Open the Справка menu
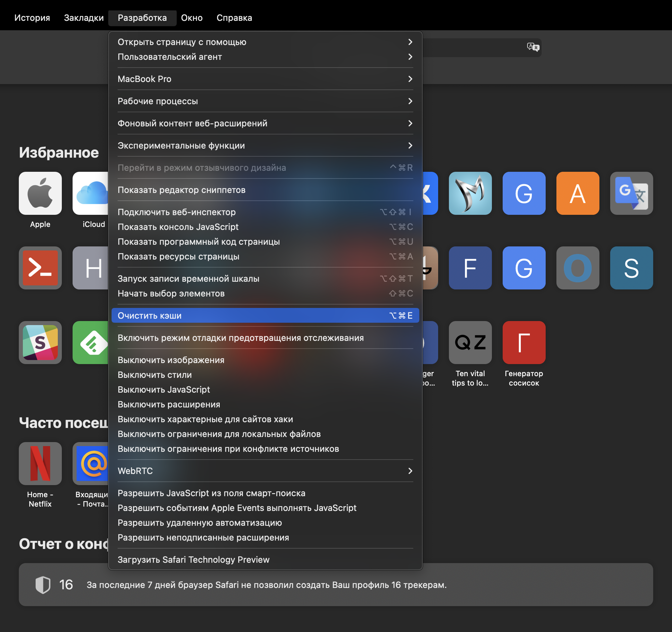672x632 pixels. pos(234,18)
